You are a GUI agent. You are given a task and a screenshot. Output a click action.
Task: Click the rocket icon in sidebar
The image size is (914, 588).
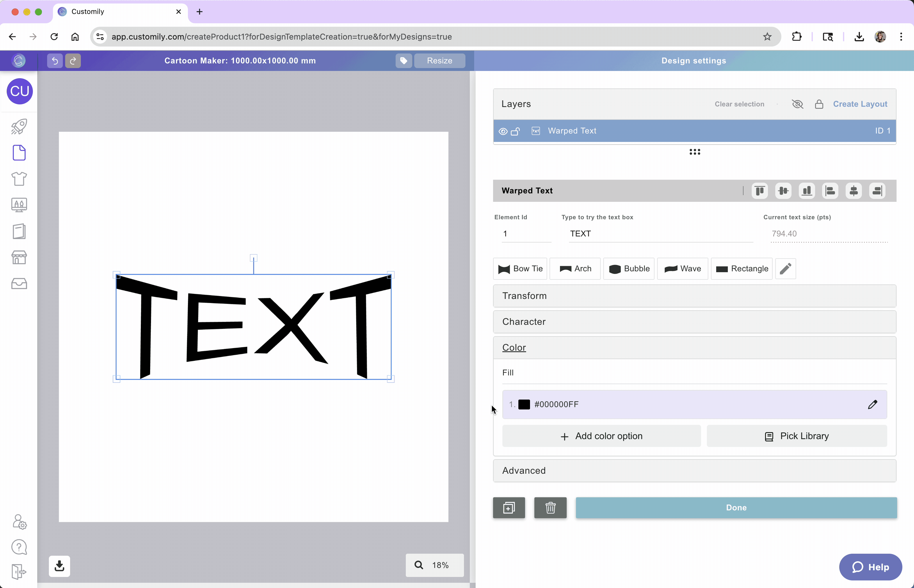19,126
